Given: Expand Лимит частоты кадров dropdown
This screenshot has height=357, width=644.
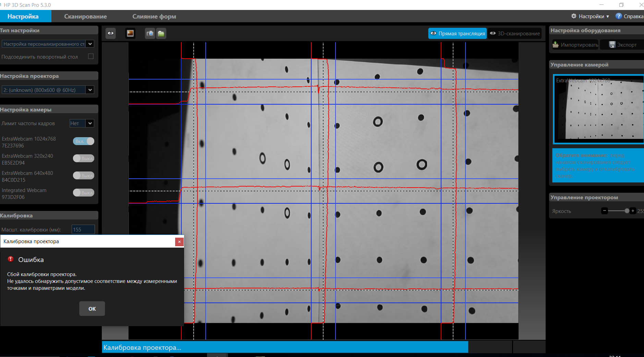Looking at the screenshot, I should (x=90, y=123).
